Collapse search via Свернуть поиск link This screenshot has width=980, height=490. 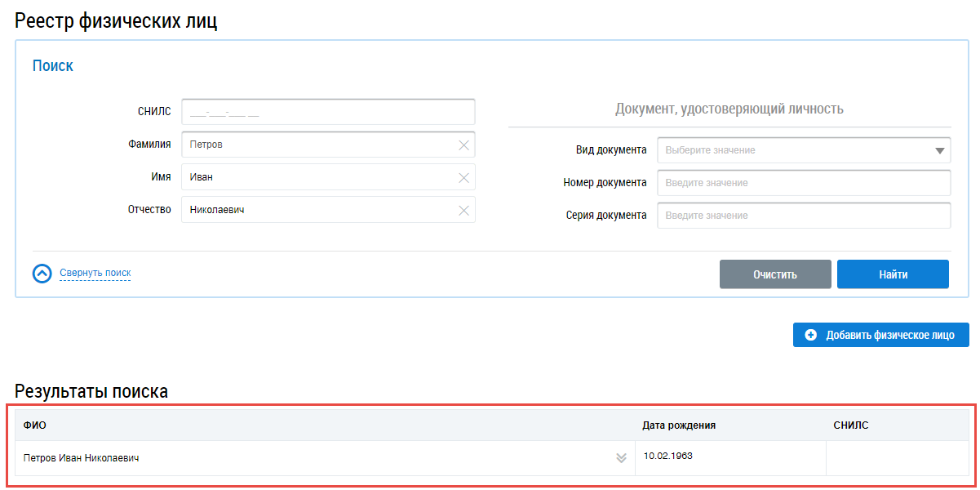(x=95, y=273)
